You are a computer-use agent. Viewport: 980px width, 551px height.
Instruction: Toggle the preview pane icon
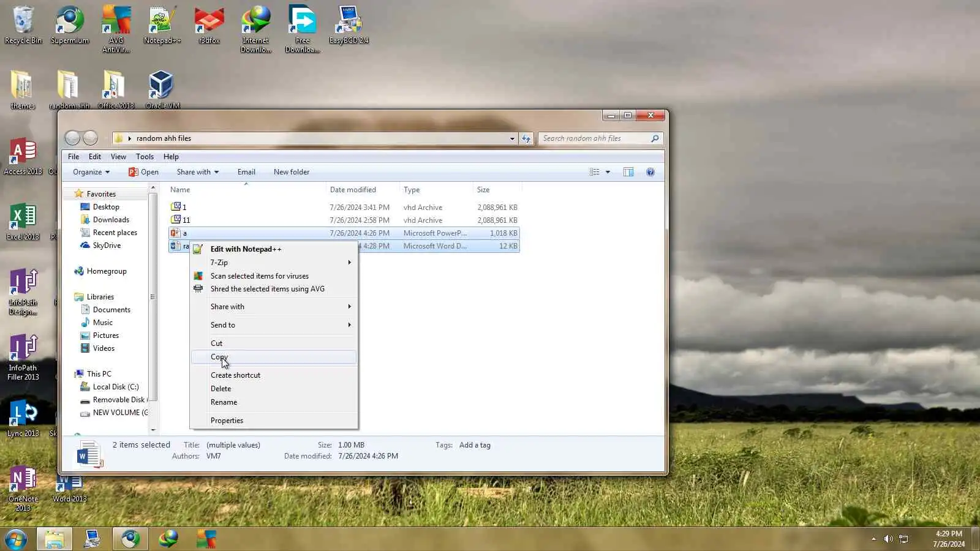click(628, 172)
